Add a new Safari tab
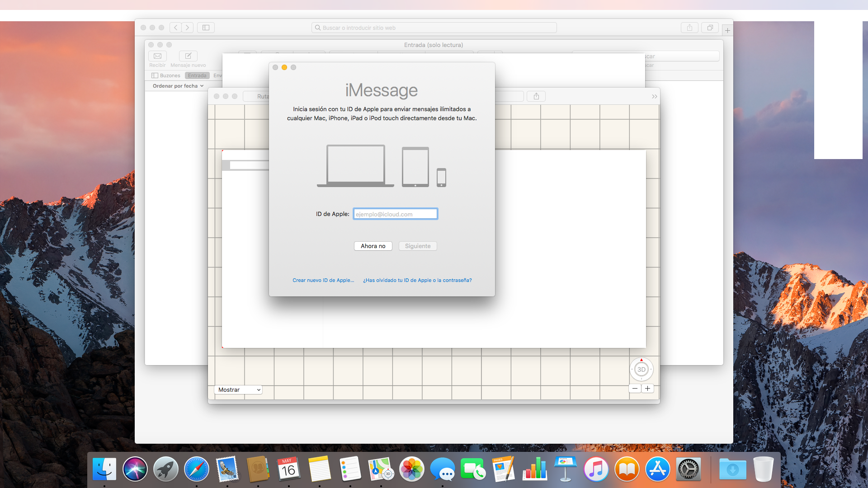Viewport: 868px width, 488px height. tap(727, 30)
